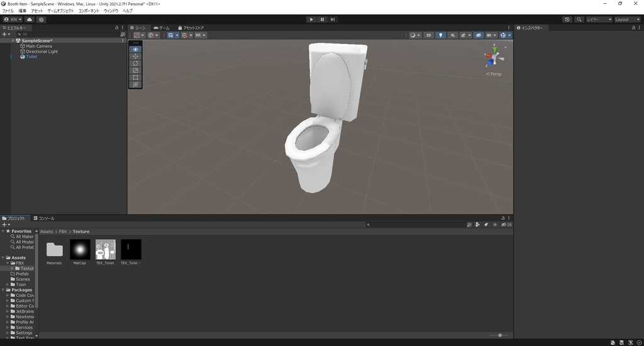Open the Unity Cloud services icon
Image resolution: width=644 pixels, height=346 pixels.
tap(30, 20)
